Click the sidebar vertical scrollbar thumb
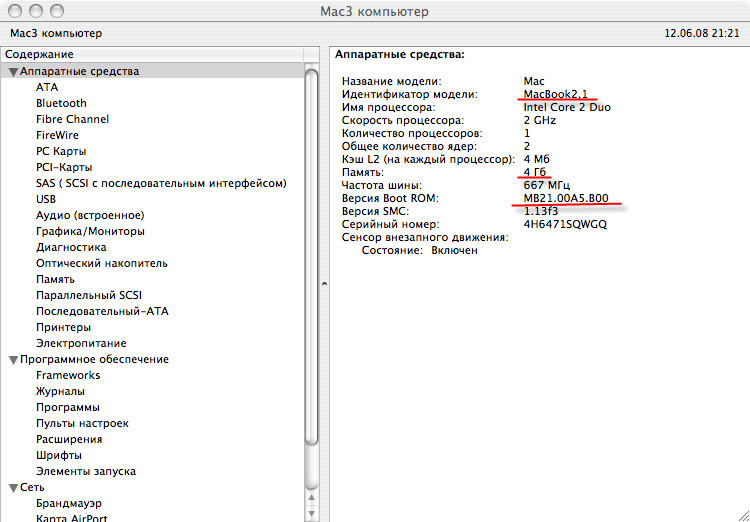 pyautogui.click(x=311, y=258)
